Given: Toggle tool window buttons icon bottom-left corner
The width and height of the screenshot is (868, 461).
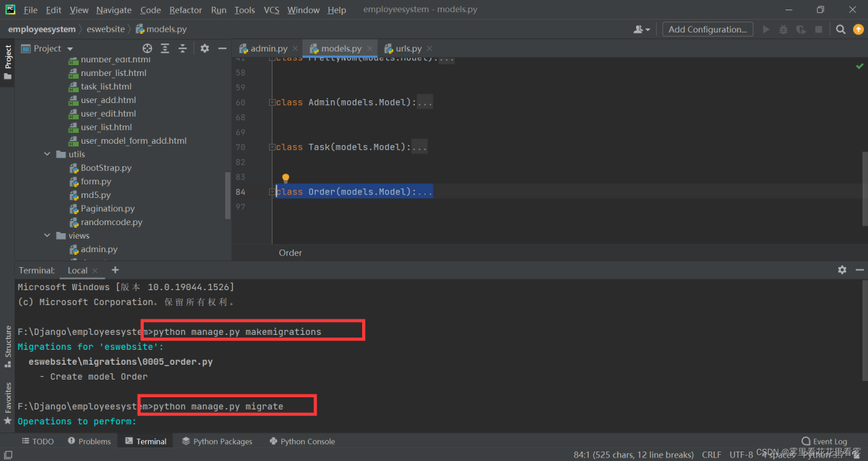Looking at the screenshot, I should (7, 456).
